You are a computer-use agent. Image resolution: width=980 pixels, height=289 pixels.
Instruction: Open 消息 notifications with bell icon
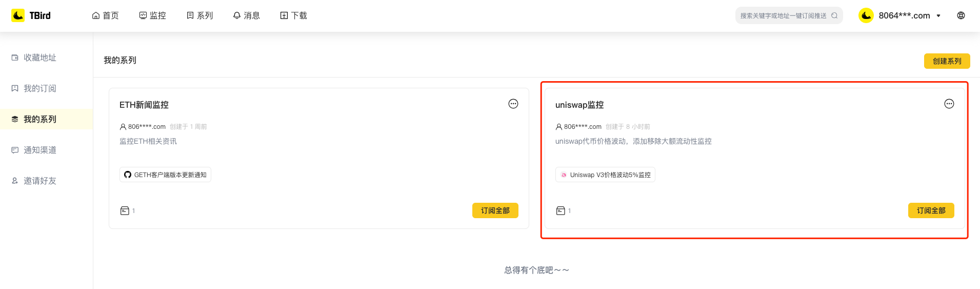[246, 15]
